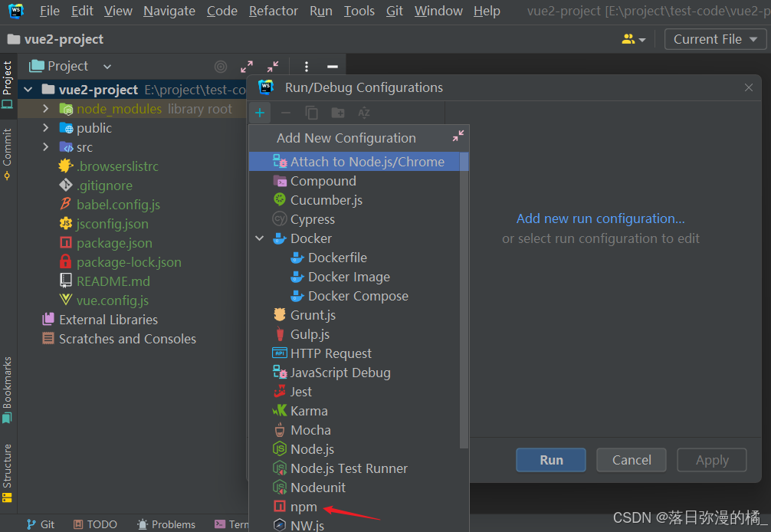Open the Run menu
The width and height of the screenshot is (771, 532).
[x=321, y=11]
